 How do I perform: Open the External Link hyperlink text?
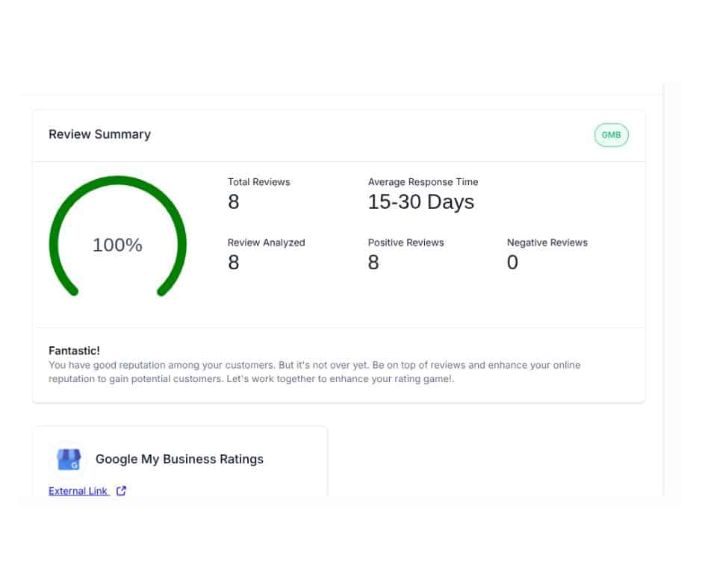[x=78, y=491]
